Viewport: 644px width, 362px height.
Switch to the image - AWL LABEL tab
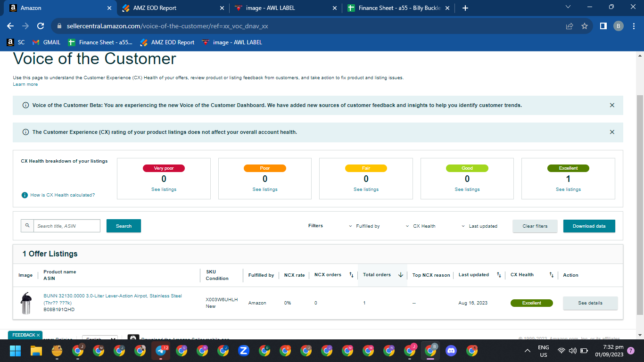pos(285,8)
